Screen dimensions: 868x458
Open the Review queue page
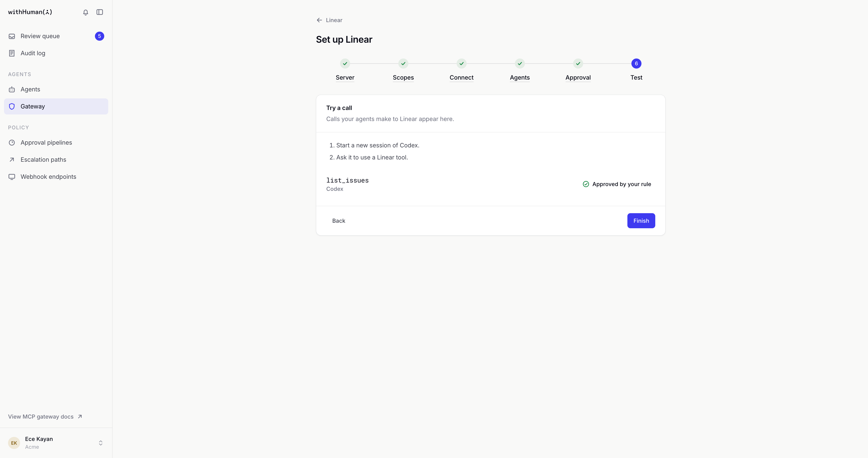(56, 36)
